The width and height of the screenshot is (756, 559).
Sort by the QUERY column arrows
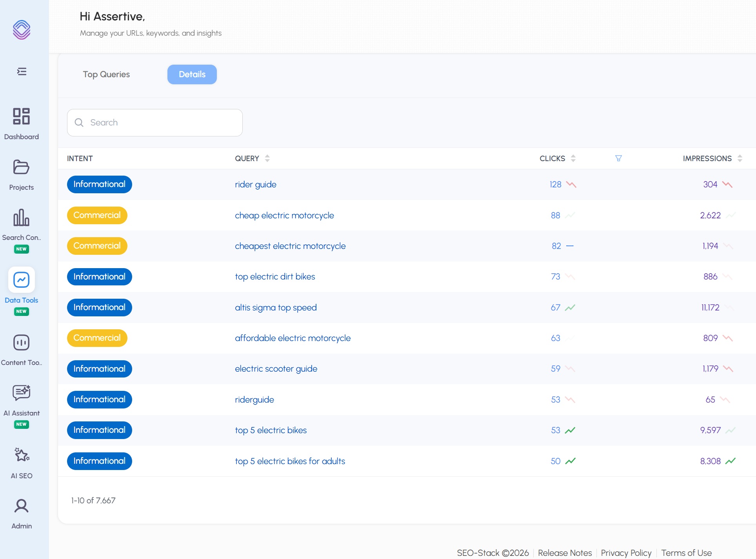coord(267,158)
